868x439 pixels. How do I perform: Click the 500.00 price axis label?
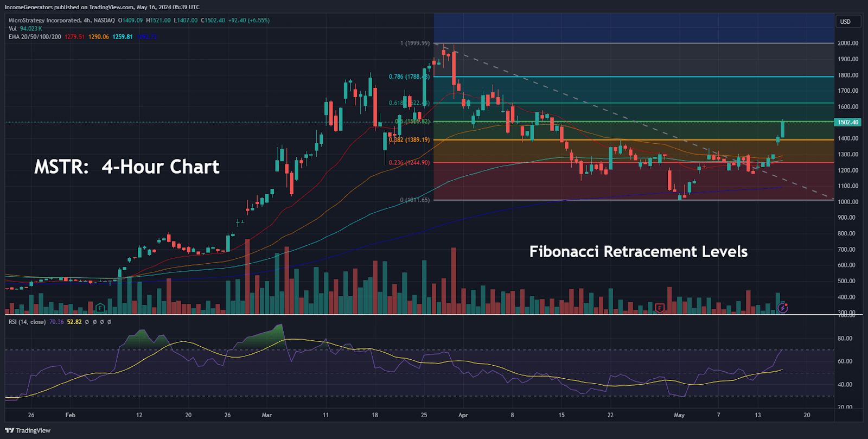click(846, 281)
